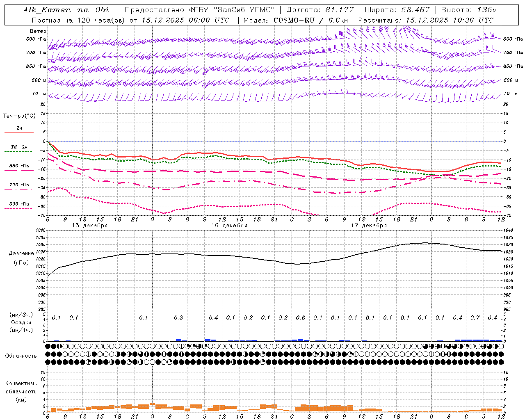Click the (мм/3ч.) unit label

point(21,315)
